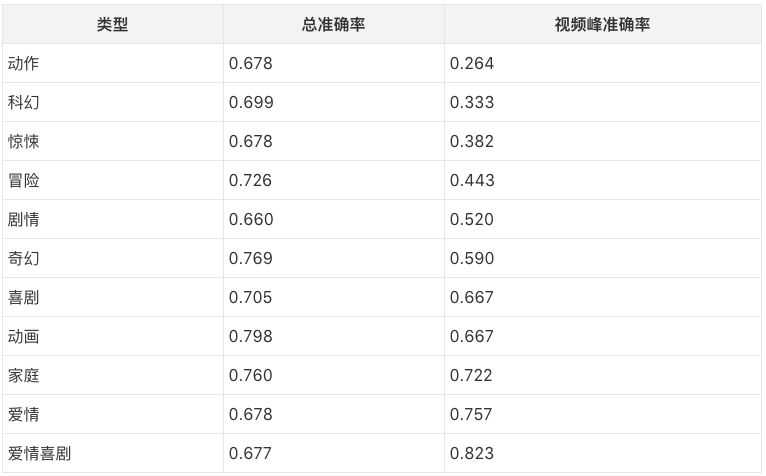This screenshot has width=766, height=476.
Task: Select the 科幻 genre cell
Action: tap(24, 103)
